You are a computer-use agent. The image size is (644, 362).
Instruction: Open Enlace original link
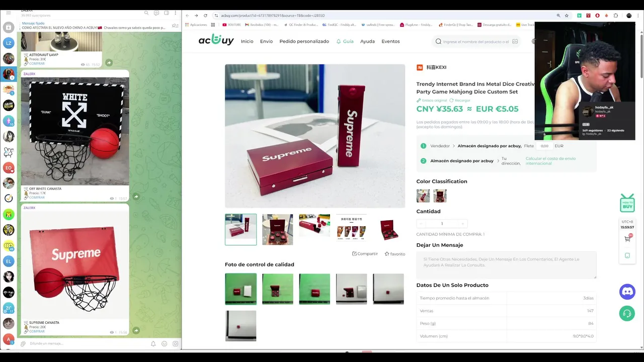[x=432, y=101]
